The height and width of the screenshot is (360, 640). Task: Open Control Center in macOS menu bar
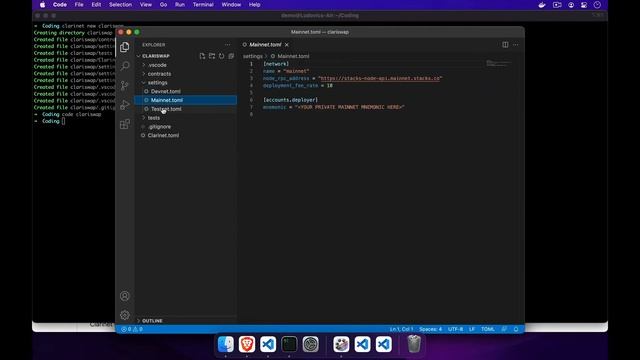click(x=584, y=5)
